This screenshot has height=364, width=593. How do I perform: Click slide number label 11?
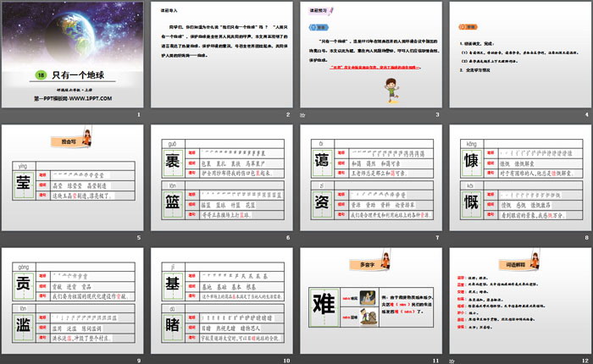(x=436, y=361)
